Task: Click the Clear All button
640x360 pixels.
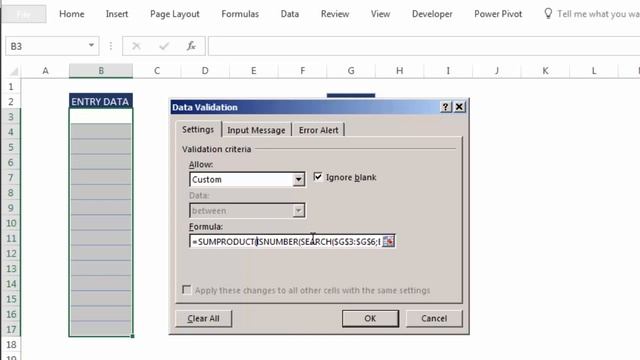Action: (203, 318)
